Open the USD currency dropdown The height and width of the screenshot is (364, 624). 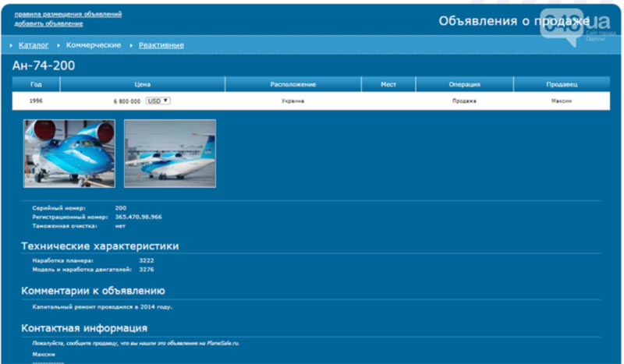158,101
